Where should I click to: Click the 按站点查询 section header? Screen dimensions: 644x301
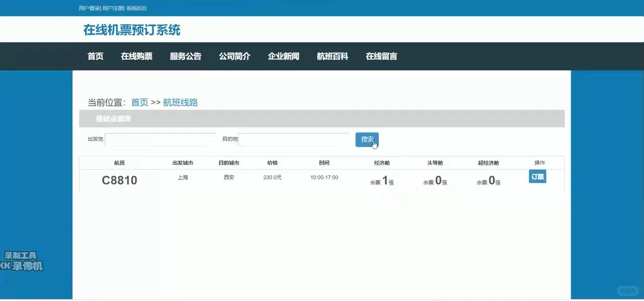[113, 118]
